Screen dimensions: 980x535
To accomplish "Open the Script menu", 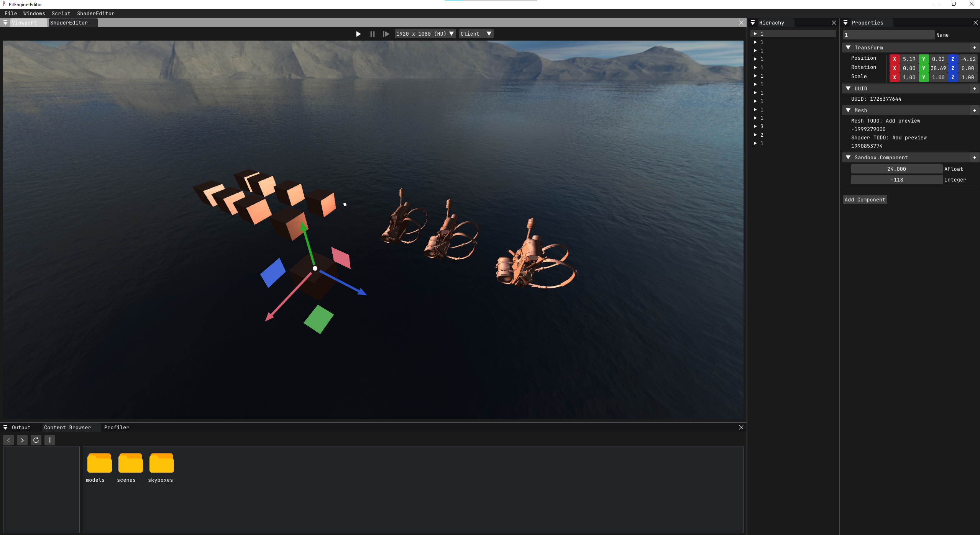I will (61, 13).
